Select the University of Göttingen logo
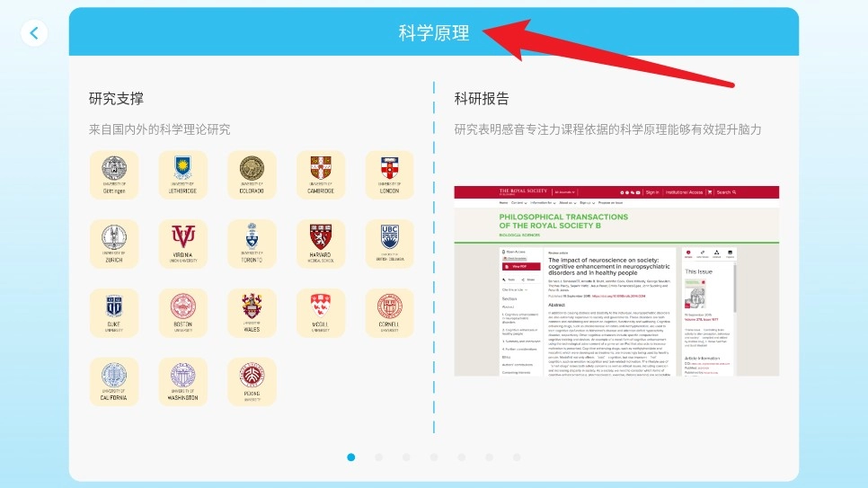 click(114, 174)
